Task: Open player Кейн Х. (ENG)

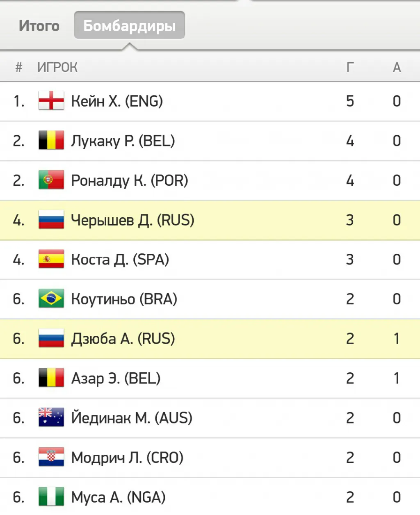Action: coord(117,101)
